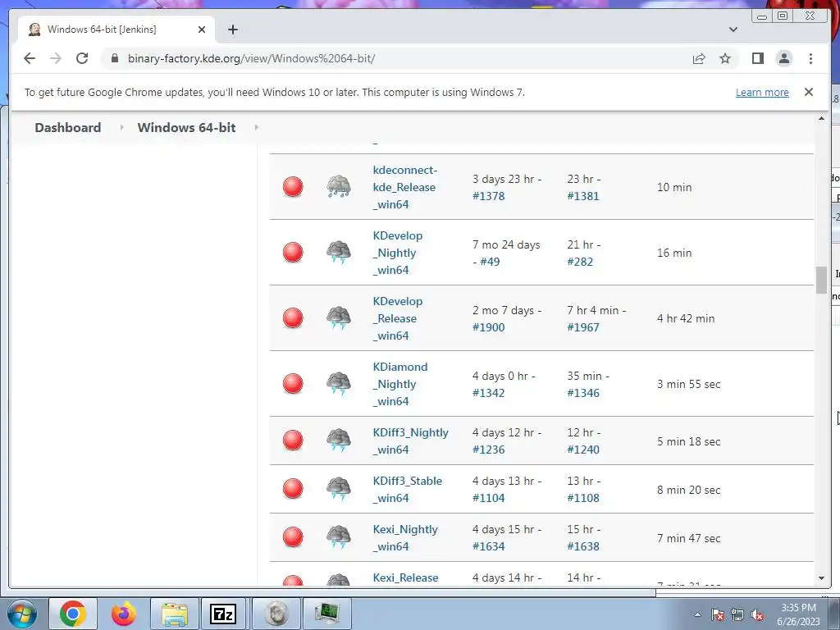View site information via the lock icon
The height and width of the screenshot is (630, 840).
(x=115, y=58)
